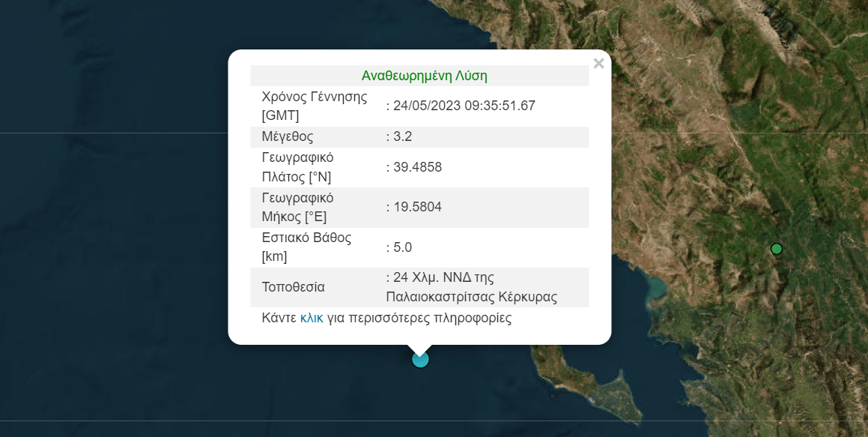Screen dimensions: 868x437
Task: Close the earthquake info popup
Action: 598,64
